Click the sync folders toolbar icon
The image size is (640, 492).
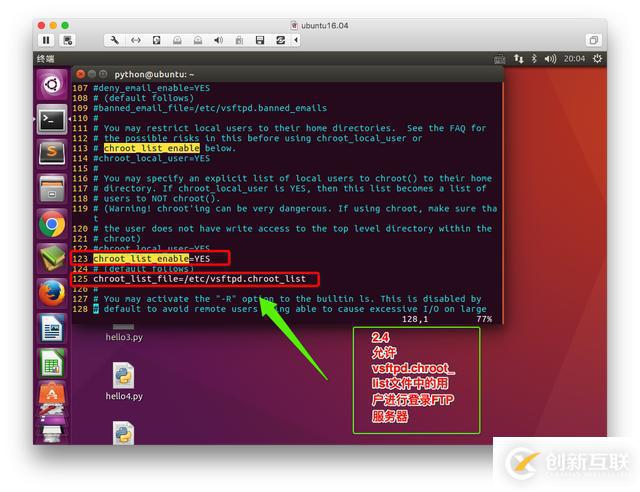tap(281, 40)
